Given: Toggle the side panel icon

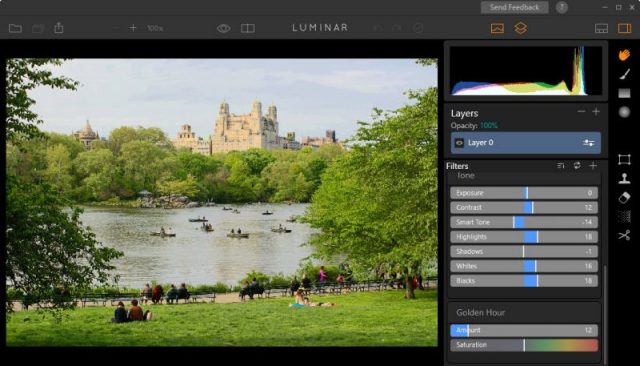Looking at the screenshot, I should [x=624, y=28].
